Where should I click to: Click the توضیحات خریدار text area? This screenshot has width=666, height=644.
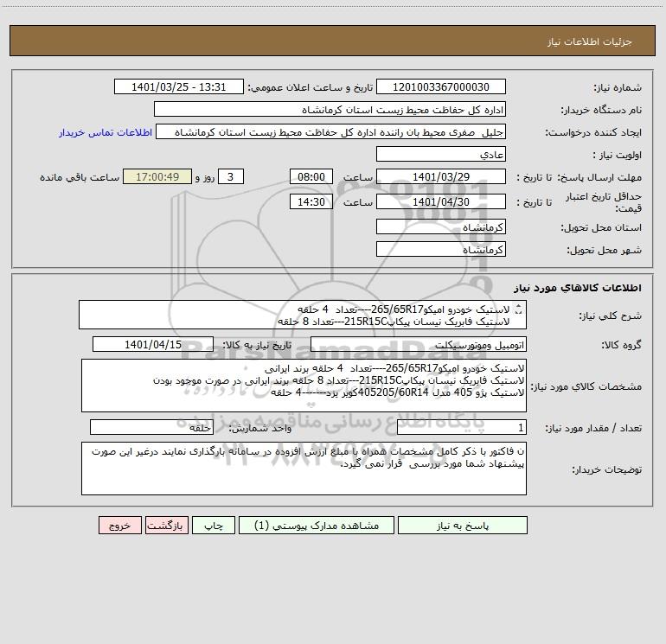tap(304, 469)
